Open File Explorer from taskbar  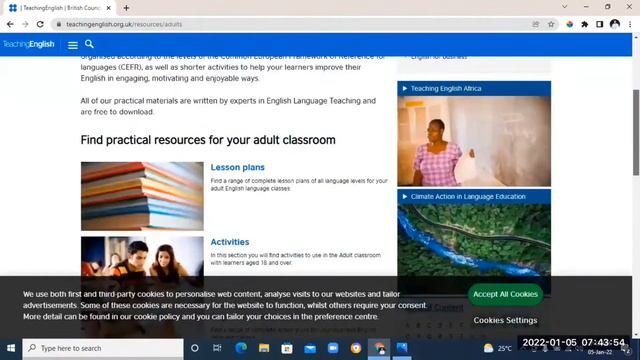[264, 348]
